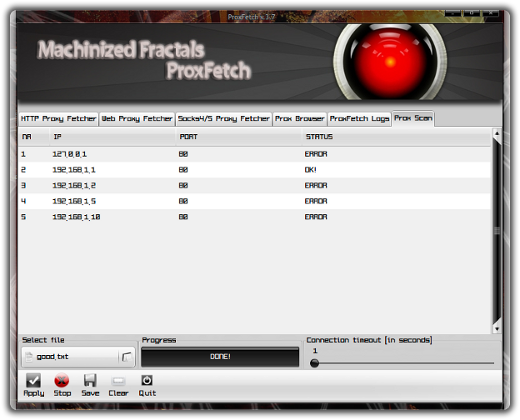Open file browser beside good.txt field
The height and width of the screenshot is (420, 520).
127,357
